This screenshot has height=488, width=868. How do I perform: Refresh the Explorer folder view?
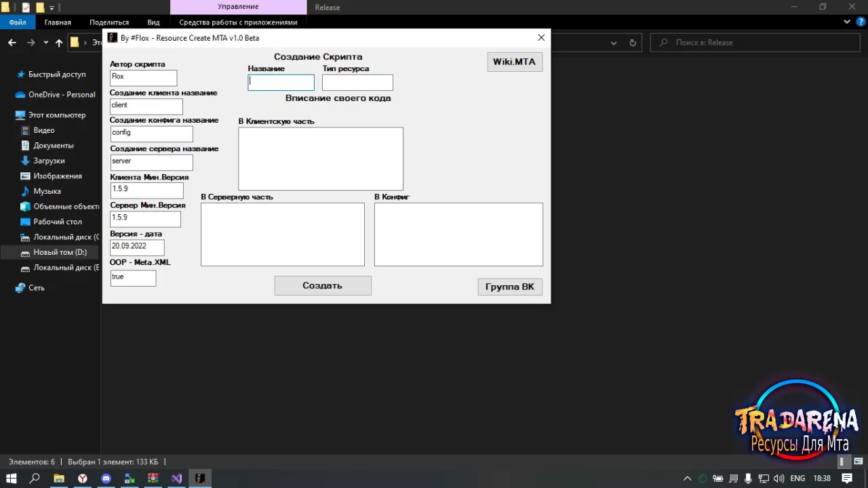tap(633, 42)
